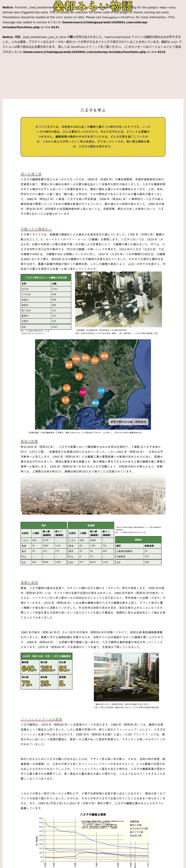Click the 港への通り道 section heading
The image size is (186, 868).
click(x=31, y=174)
